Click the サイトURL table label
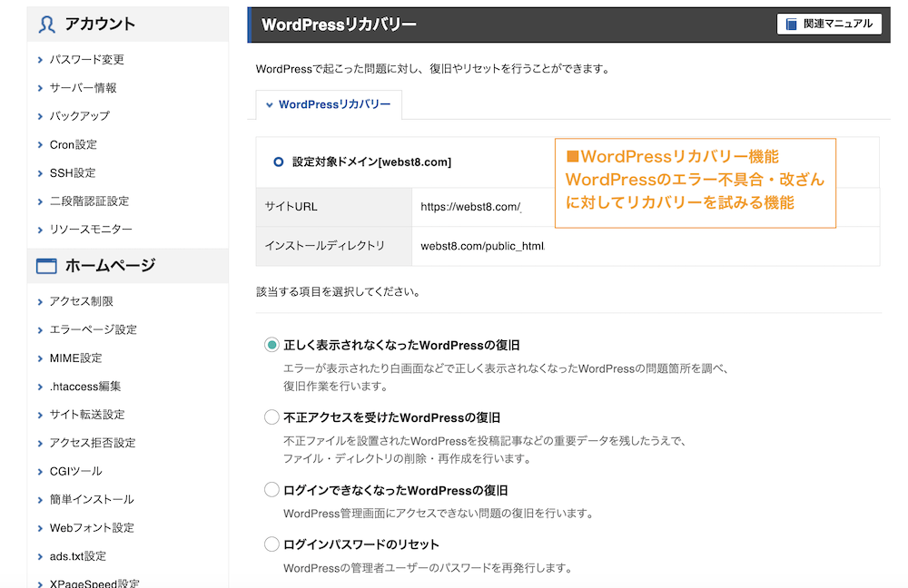The width and height of the screenshot is (908, 588). pyautogui.click(x=291, y=207)
